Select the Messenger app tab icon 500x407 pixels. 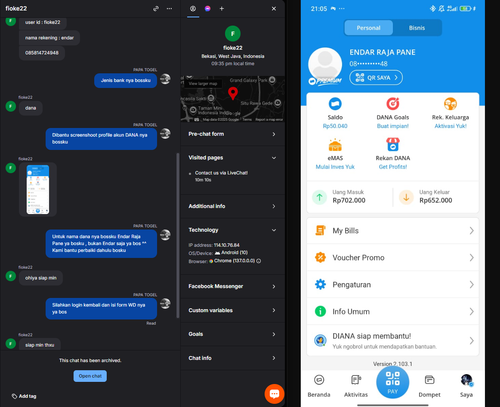[208, 9]
